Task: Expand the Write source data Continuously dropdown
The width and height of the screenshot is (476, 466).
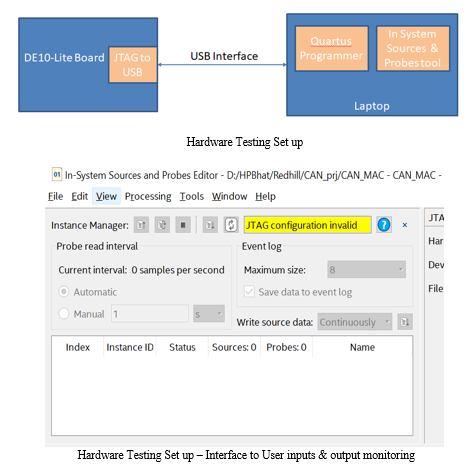Action: [355, 322]
